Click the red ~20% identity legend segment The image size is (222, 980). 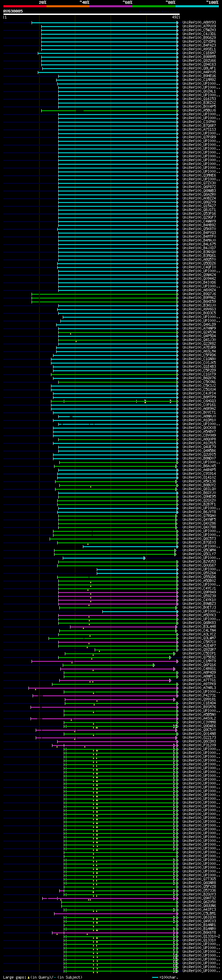[x=25, y=6]
